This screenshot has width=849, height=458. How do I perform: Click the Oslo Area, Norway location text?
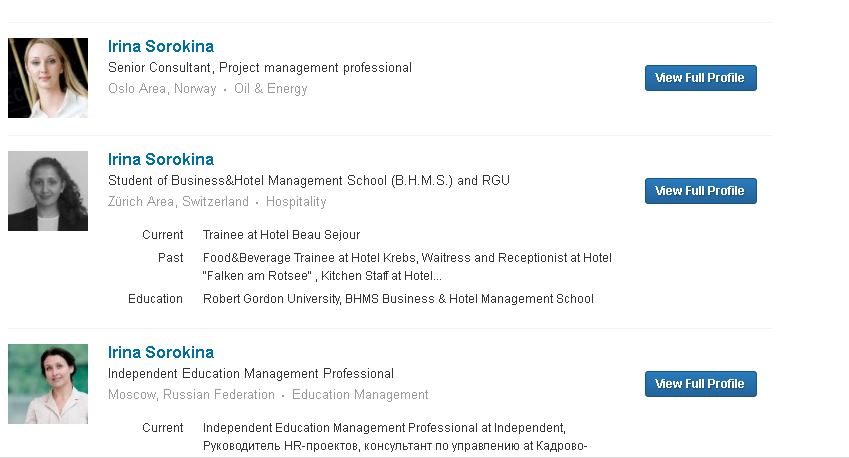(162, 89)
